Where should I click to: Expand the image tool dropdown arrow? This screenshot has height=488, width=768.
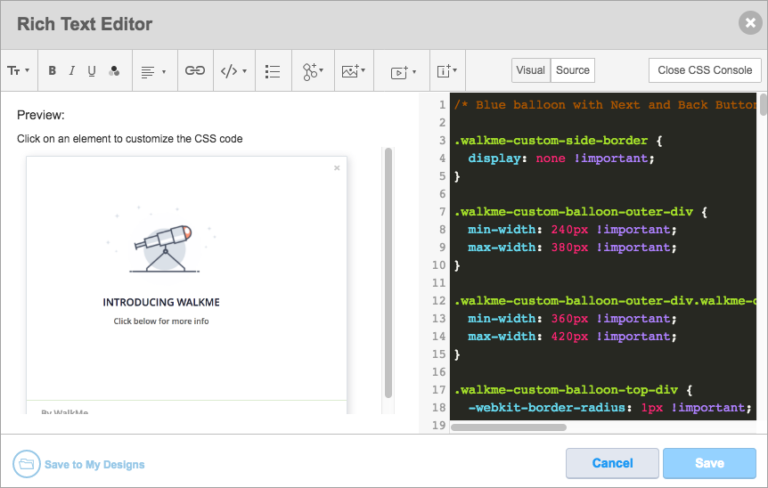[x=363, y=70]
